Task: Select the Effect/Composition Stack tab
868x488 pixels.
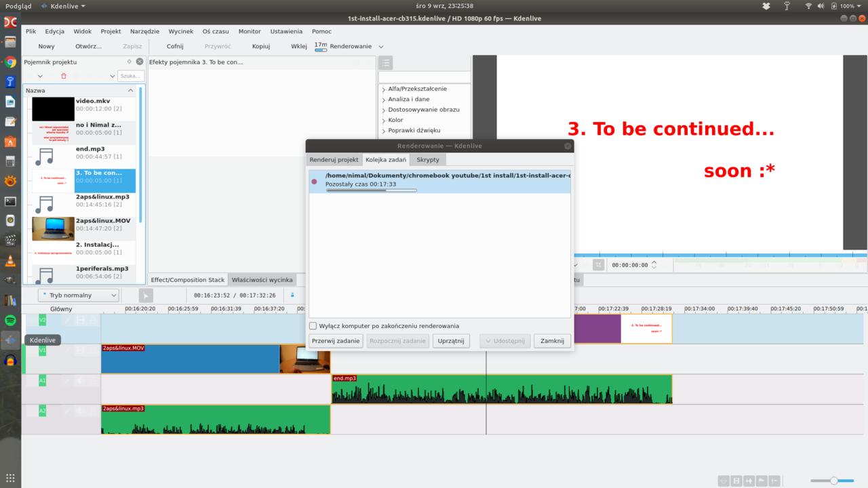Action: point(187,280)
